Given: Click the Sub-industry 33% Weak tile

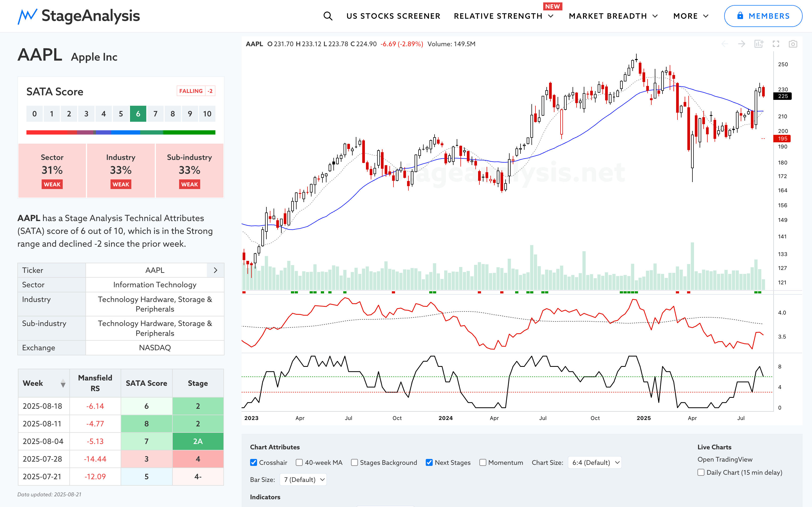Looking at the screenshot, I should tap(190, 171).
